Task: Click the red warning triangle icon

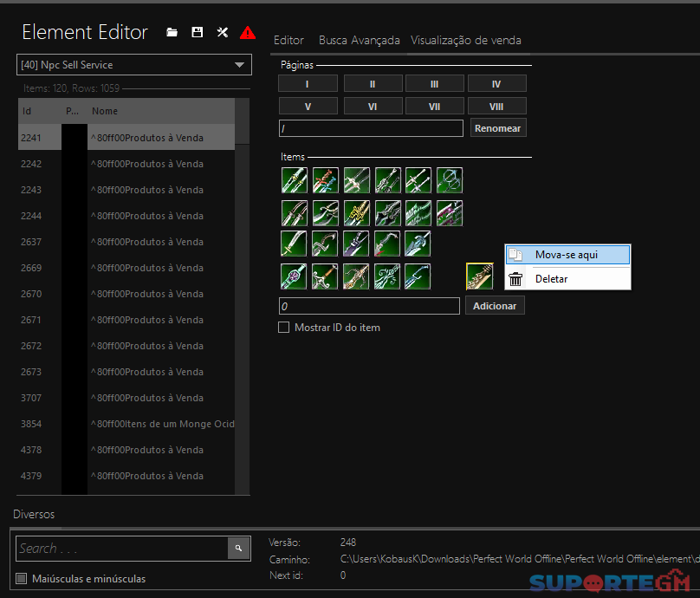Action: pos(247,32)
